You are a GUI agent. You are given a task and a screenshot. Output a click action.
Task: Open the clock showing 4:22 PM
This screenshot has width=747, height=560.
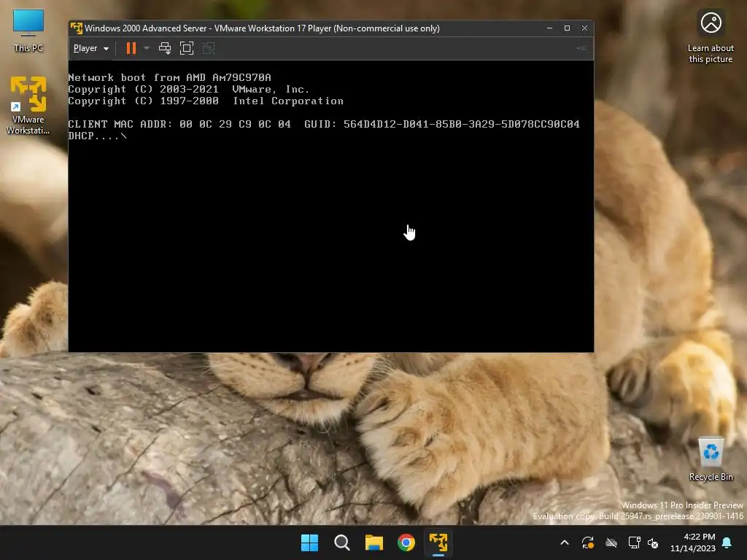693,542
